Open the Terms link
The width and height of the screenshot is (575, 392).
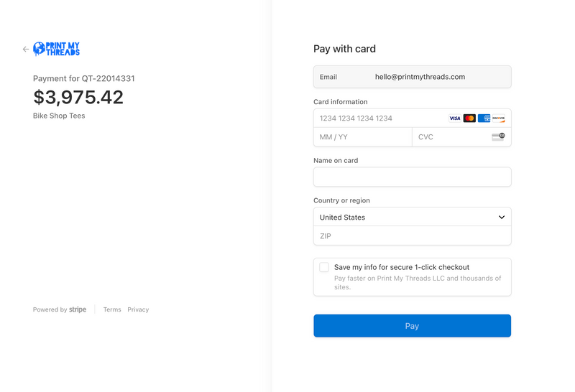[x=112, y=309]
